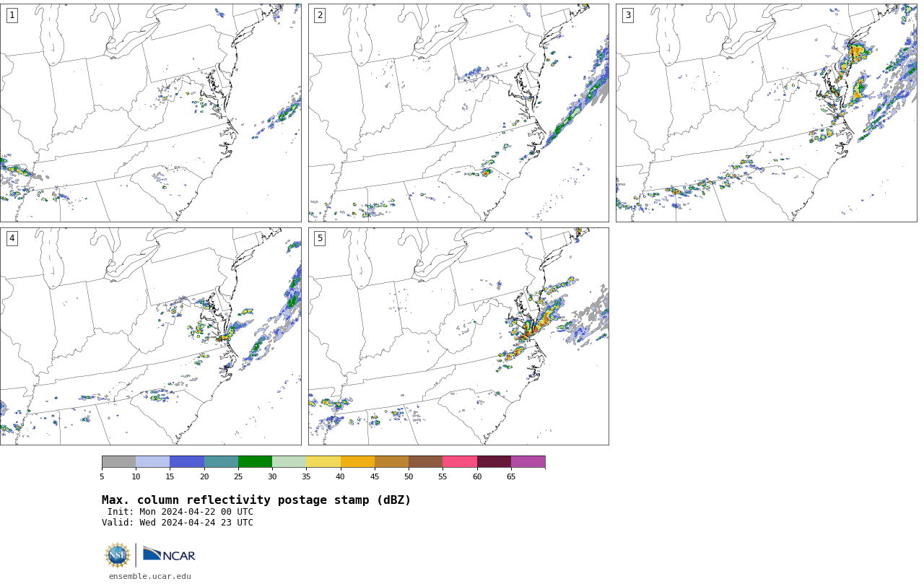Select the yellow 35-40 dBZ swatch
Viewport: 924px width, 584px height.
[x=323, y=462]
